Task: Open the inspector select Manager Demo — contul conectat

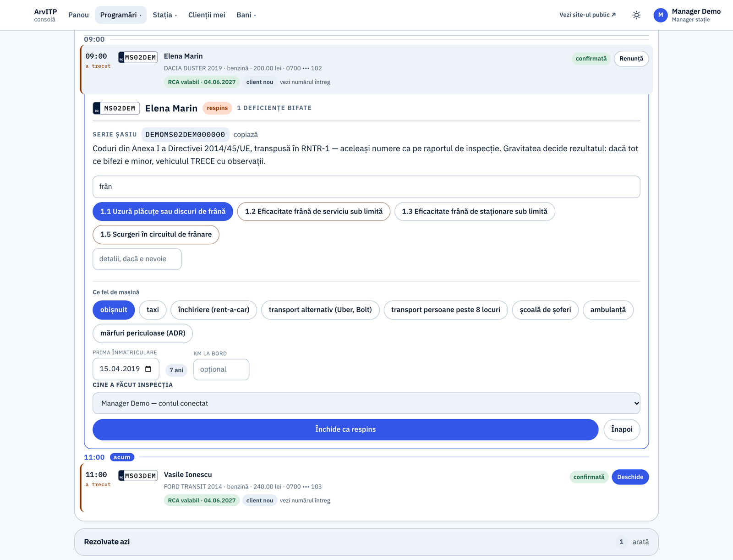Action: [366, 403]
